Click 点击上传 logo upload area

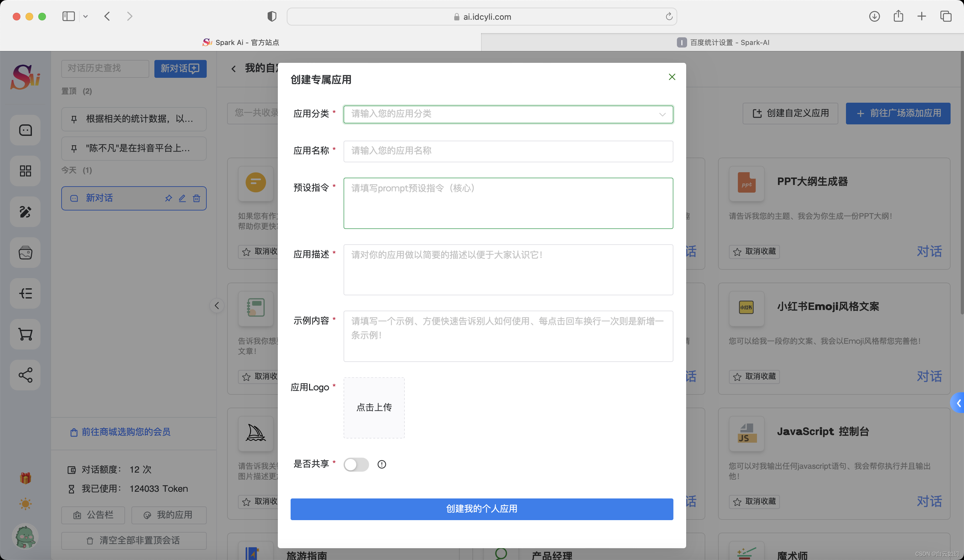[x=374, y=408]
